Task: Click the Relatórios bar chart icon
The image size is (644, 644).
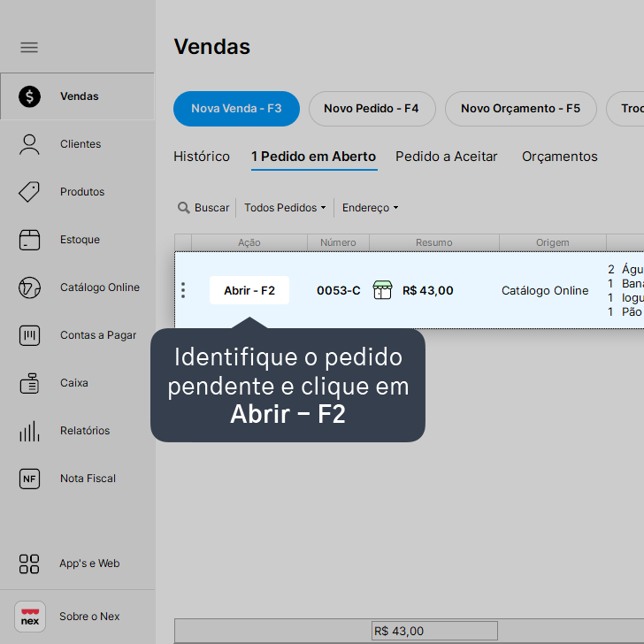Action: coord(29,431)
